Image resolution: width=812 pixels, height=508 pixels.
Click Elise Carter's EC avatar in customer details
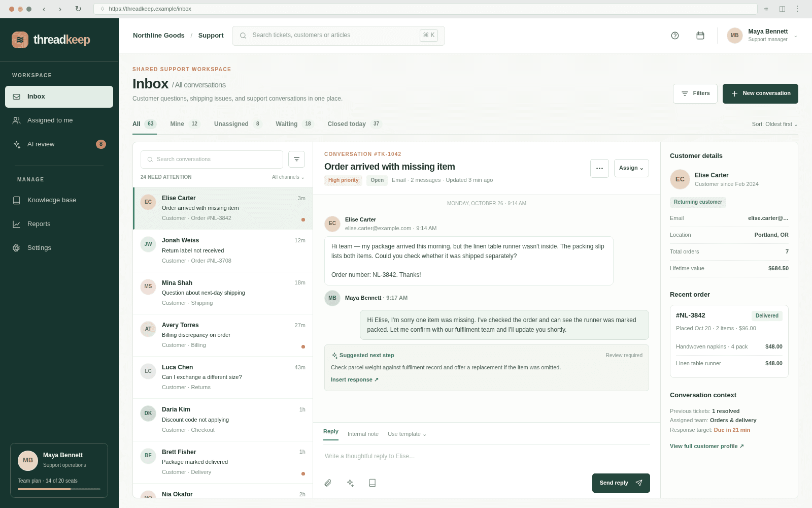[680, 179]
